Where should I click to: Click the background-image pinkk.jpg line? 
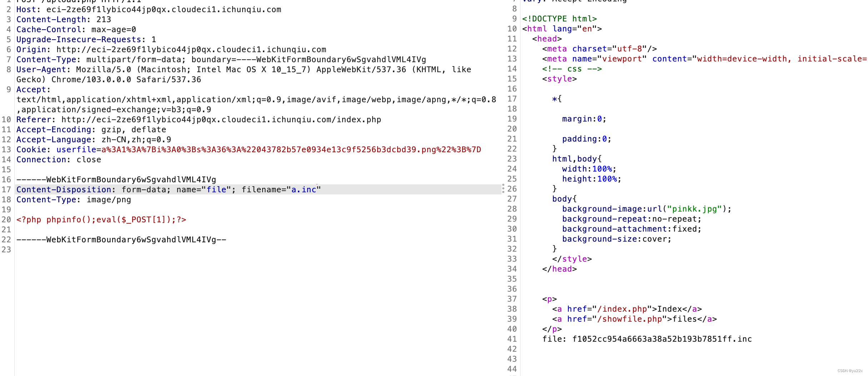click(647, 209)
